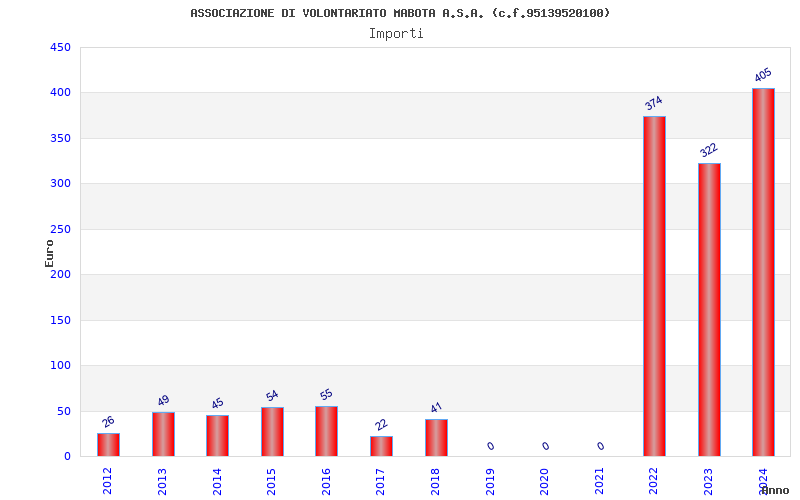
Task: Click the 400 y-axis tick label
Action: (x=60, y=92)
